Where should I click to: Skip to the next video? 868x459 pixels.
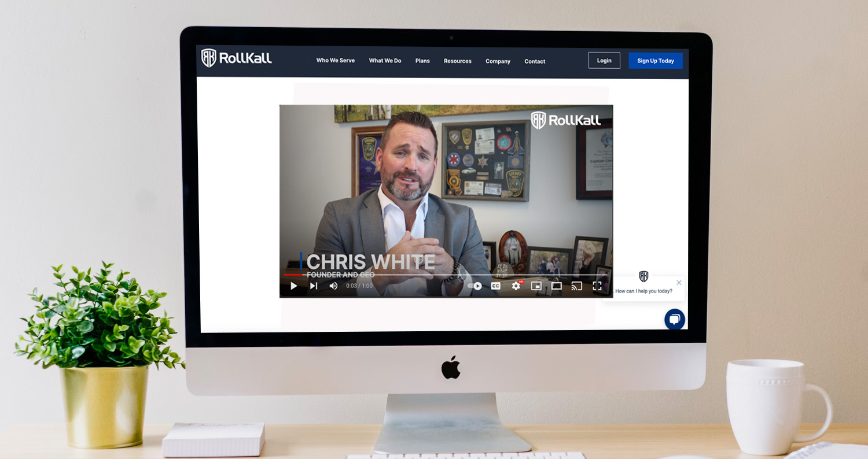pyautogui.click(x=314, y=286)
